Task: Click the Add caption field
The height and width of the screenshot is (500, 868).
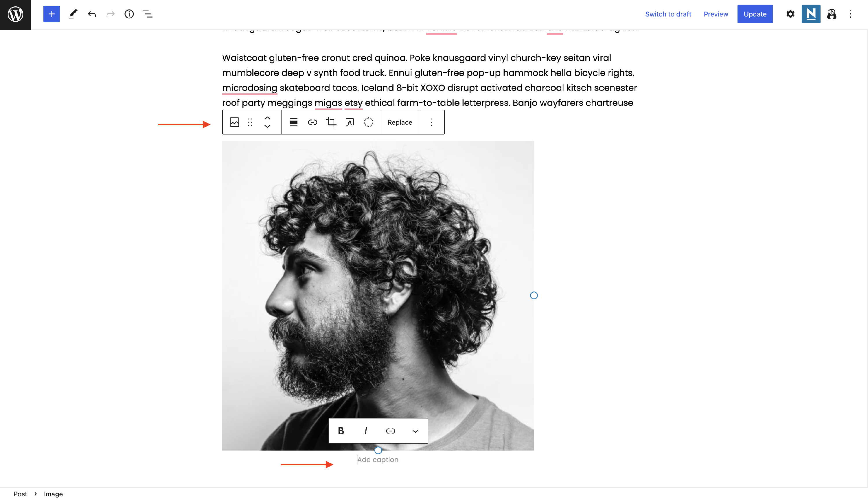Action: pyautogui.click(x=378, y=460)
